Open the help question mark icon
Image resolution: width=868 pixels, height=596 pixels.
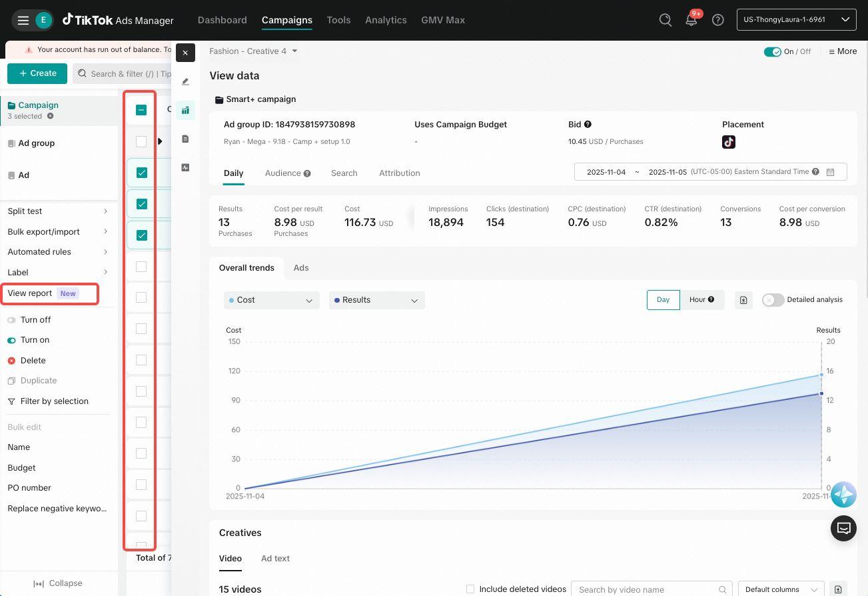(717, 20)
